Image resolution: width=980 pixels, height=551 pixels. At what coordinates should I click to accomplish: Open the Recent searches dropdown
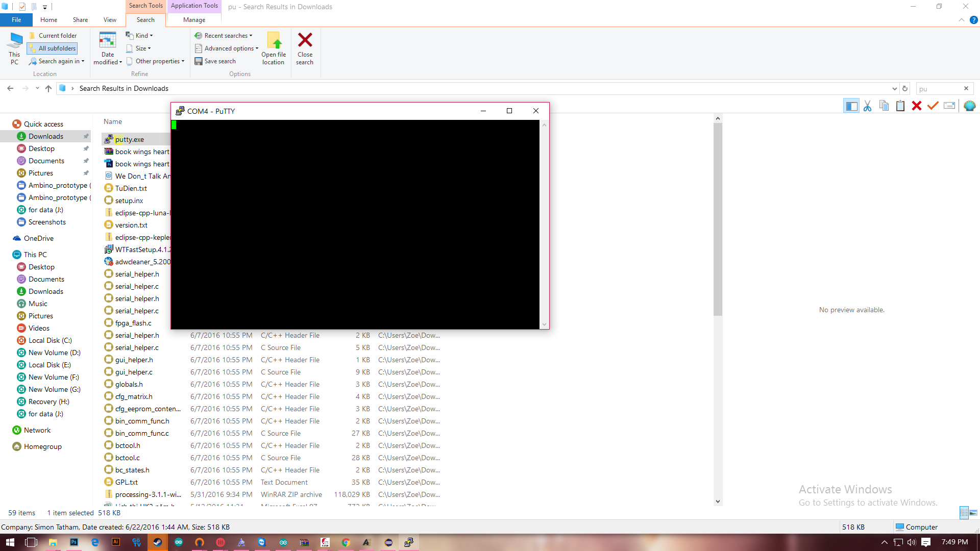pyautogui.click(x=224, y=36)
